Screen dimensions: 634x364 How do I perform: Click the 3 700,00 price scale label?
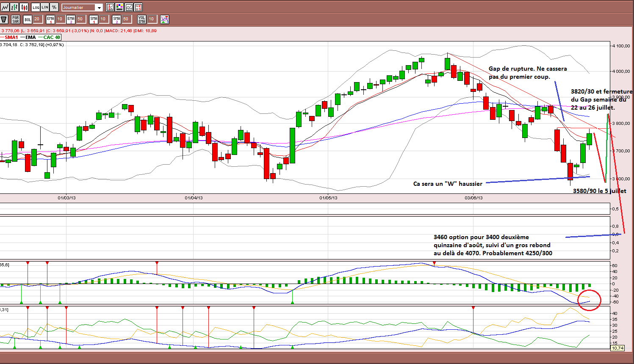(x=620, y=151)
